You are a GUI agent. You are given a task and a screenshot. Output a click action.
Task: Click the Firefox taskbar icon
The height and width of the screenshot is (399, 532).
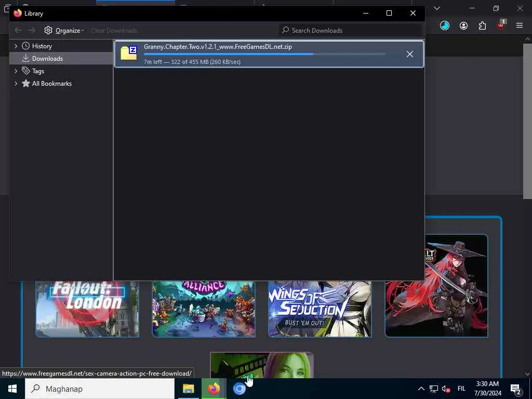click(x=214, y=389)
